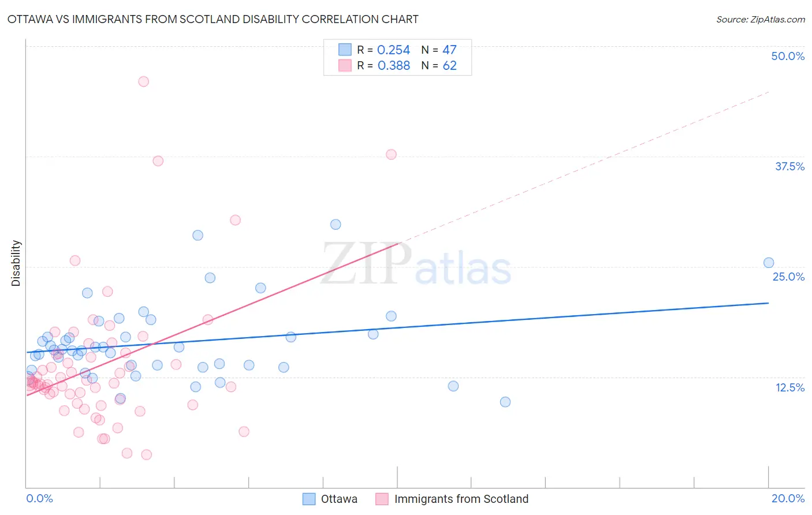Click the pink R = 0.388 swatch
812x515 pixels.
pyautogui.click(x=345, y=65)
